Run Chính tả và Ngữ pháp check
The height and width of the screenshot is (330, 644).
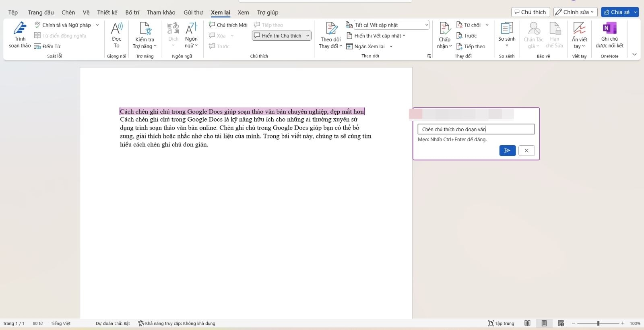click(63, 25)
